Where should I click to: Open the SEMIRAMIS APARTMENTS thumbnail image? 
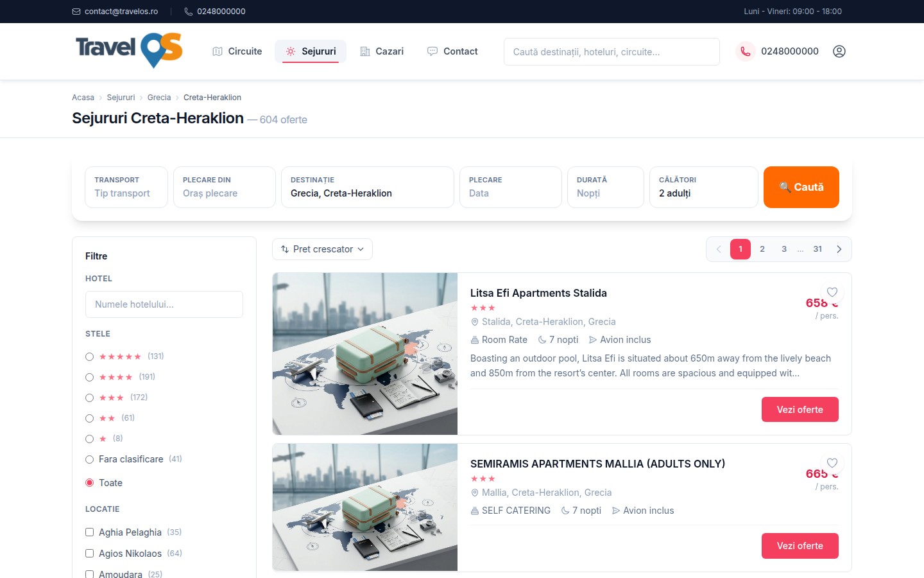coord(365,507)
